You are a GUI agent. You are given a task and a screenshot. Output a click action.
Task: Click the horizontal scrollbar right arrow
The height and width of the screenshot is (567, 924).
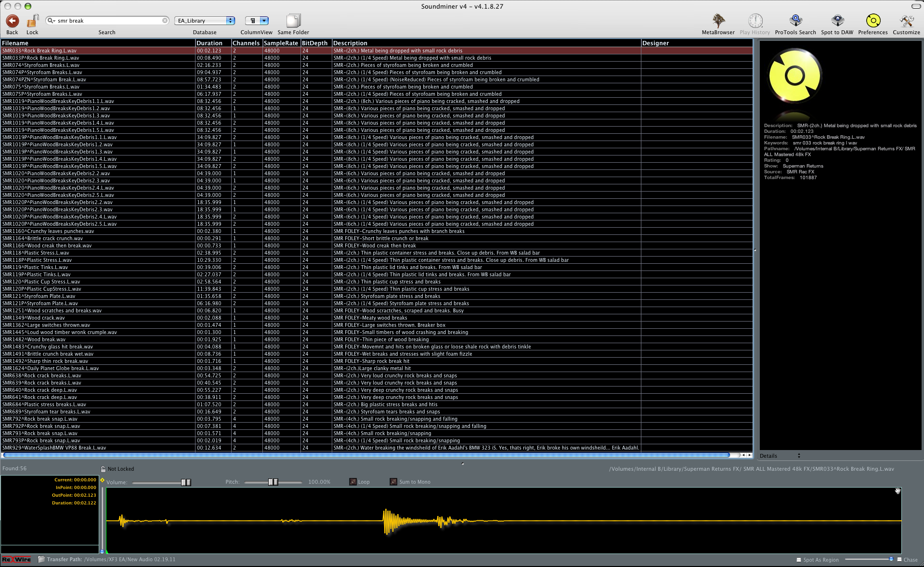tap(749, 455)
